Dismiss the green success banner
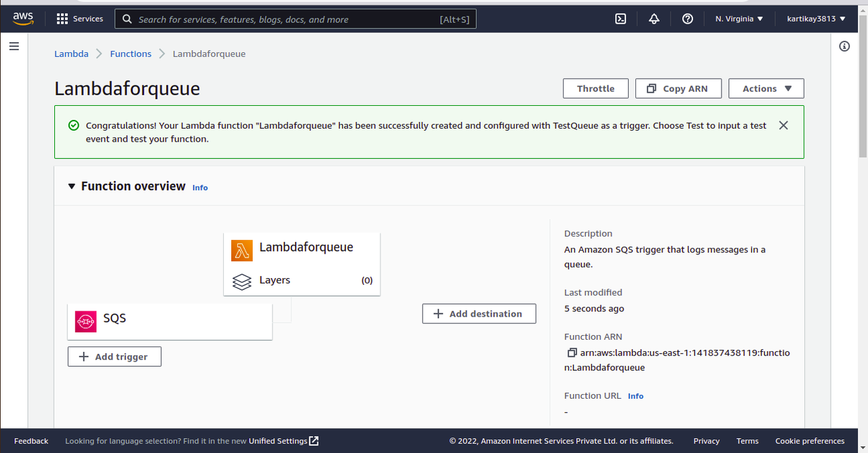The image size is (868, 453). click(783, 125)
